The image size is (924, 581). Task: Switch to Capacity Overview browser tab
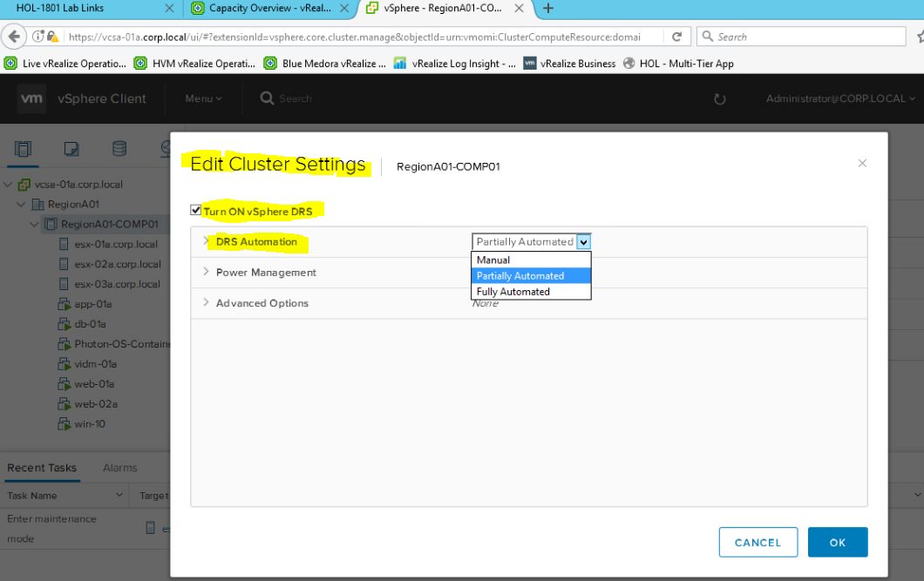tap(270, 8)
